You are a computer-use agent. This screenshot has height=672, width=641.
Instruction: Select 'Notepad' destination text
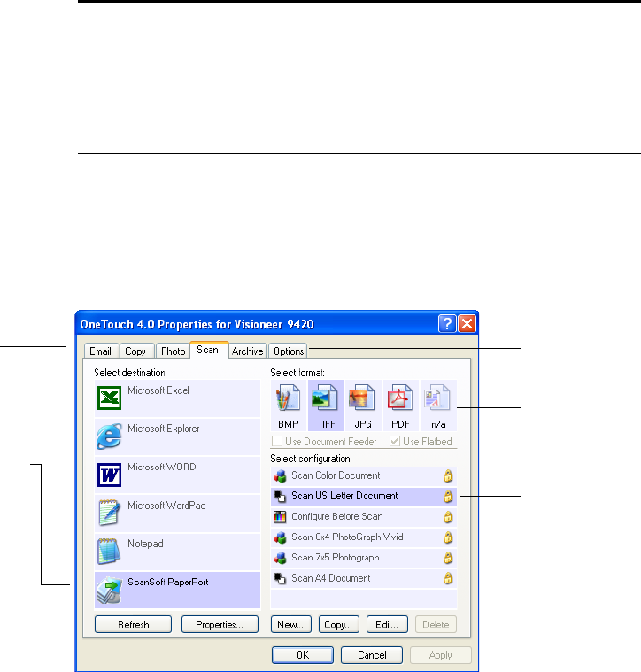145,544
